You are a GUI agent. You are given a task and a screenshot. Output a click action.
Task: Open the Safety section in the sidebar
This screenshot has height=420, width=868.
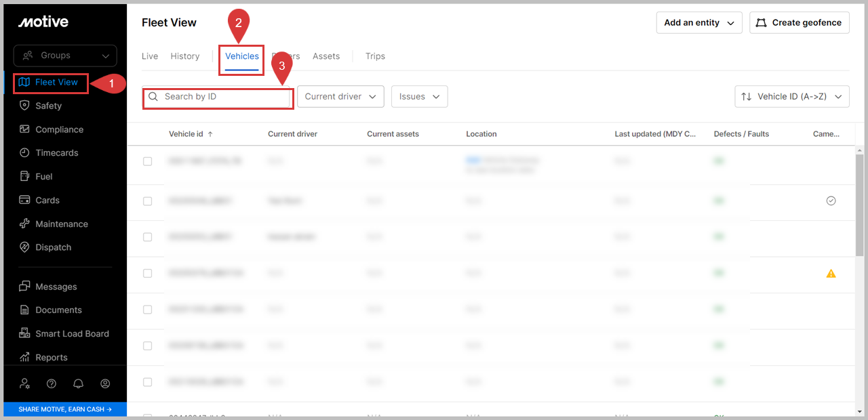(x=49, y=106)
